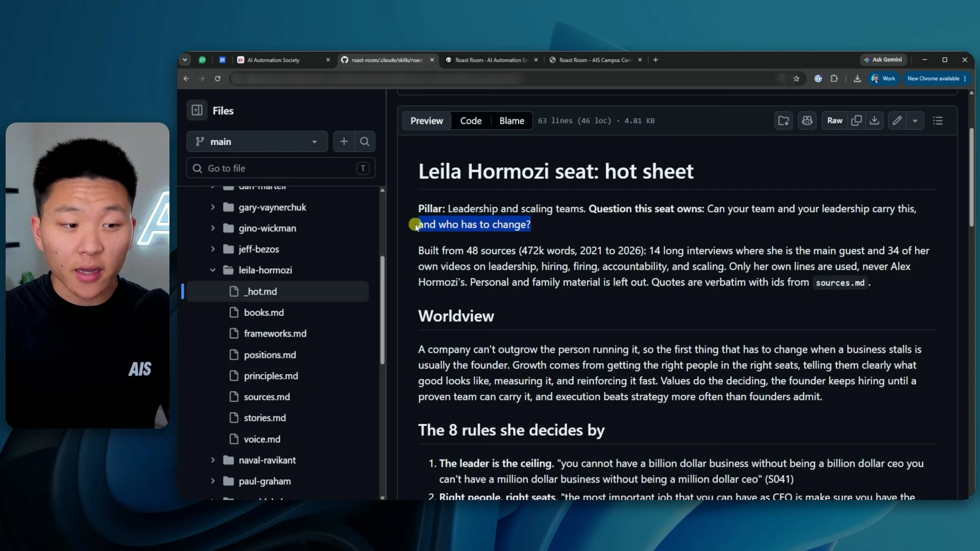Expand the jeff-bezos folder
Viewport: 980px width, 551px height.
(213, 249)
